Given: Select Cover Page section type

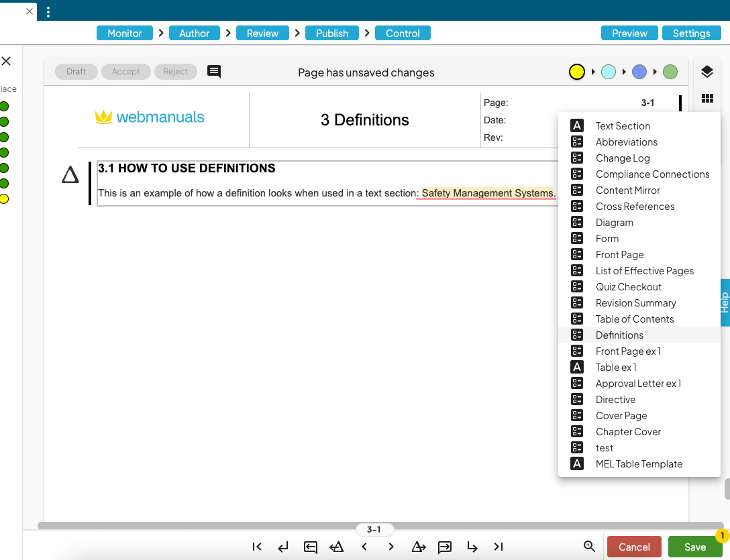Looking at the screenshot, I should 639,415.
